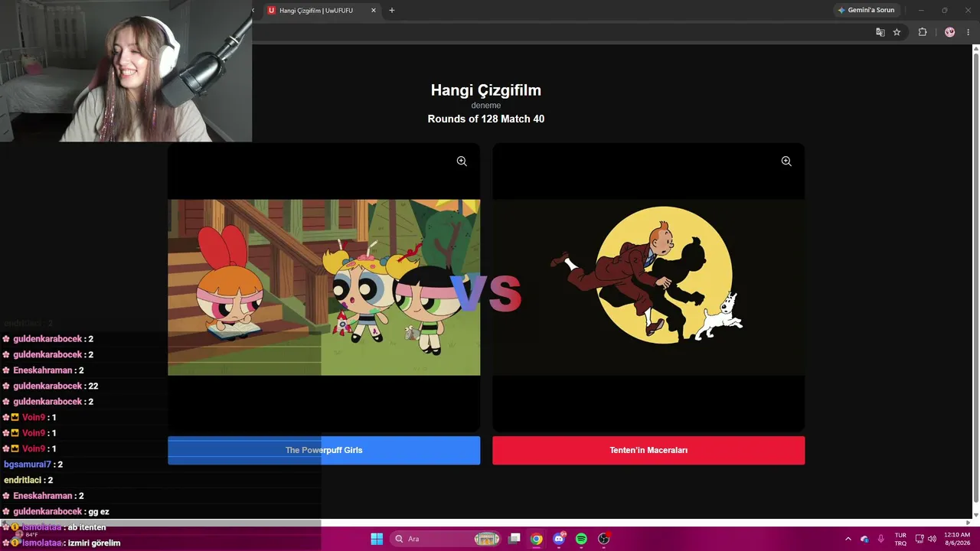The height and width of the screenshot is (551, 980).
Task: Open the OneDrive cloud tray icon
Action: (x=864, y=539)
